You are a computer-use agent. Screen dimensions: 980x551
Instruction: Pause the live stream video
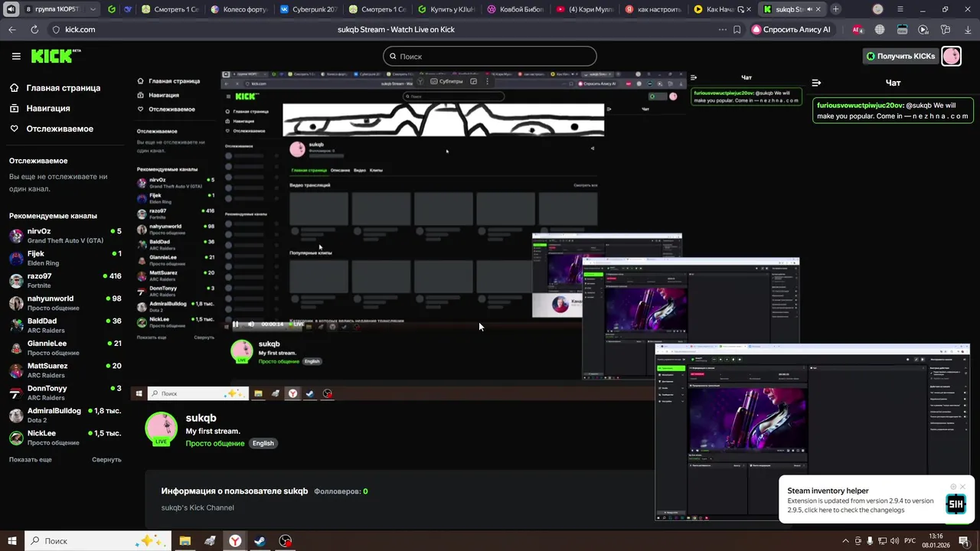tap(235, 324)
